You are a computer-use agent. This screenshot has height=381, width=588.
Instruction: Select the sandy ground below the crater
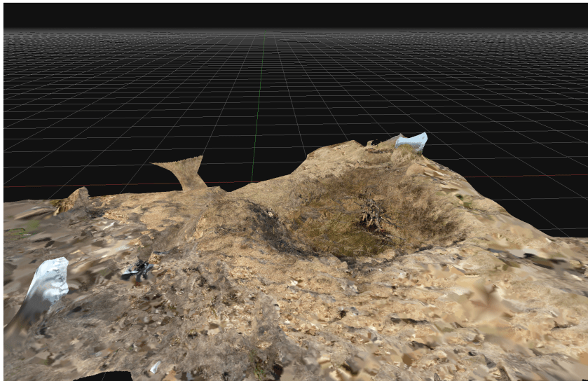tap(350, 294)
